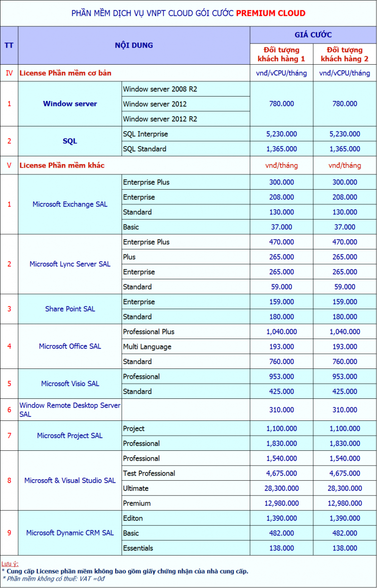Click '208.000' in customer 2 column
This screenshot has height=588, width=377.
point(345,197)
